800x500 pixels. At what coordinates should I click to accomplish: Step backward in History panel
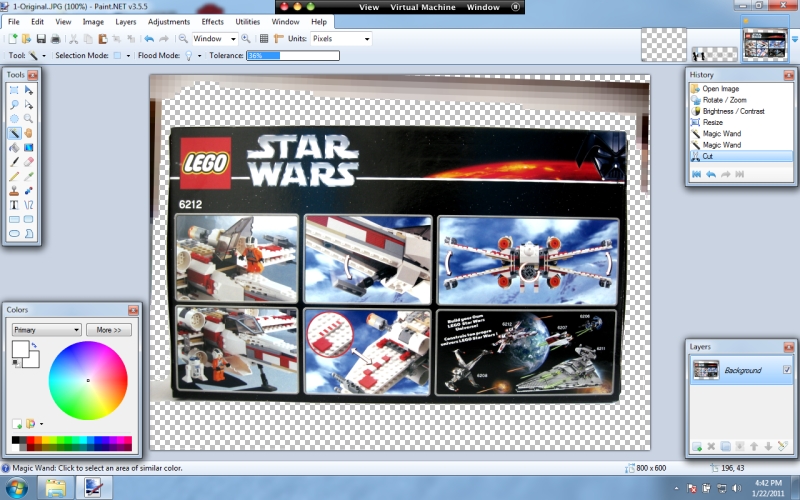coord(711,174)
